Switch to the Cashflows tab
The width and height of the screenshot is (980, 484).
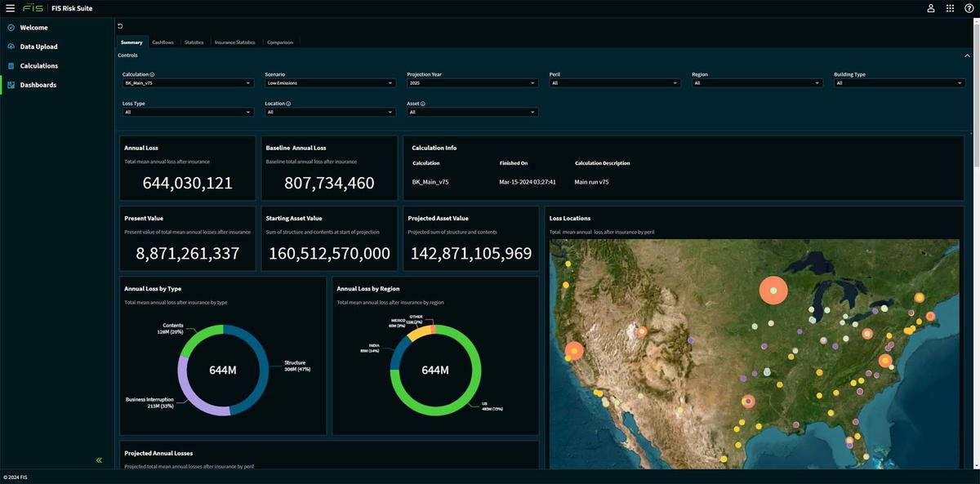163,42
